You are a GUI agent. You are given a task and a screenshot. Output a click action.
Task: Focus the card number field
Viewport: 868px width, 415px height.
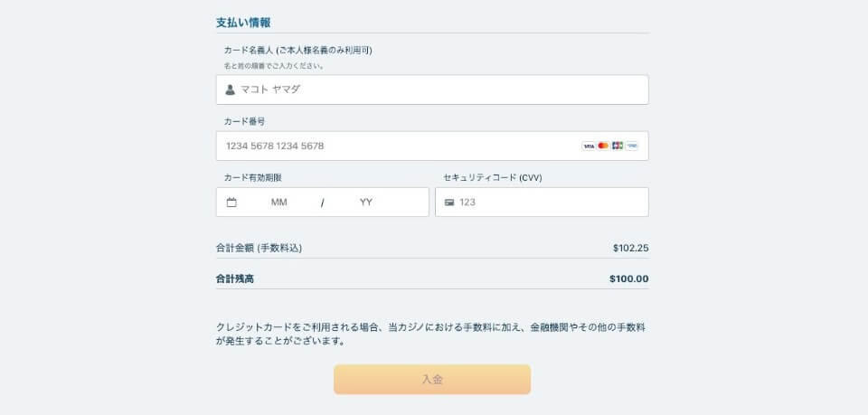432,146
